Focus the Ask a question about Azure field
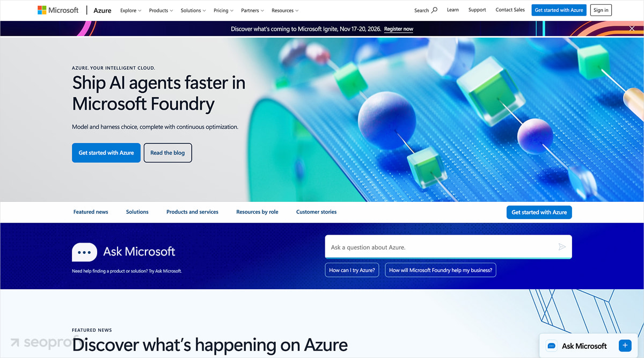This screenshot has width=644, height=358. click(448, 247)
